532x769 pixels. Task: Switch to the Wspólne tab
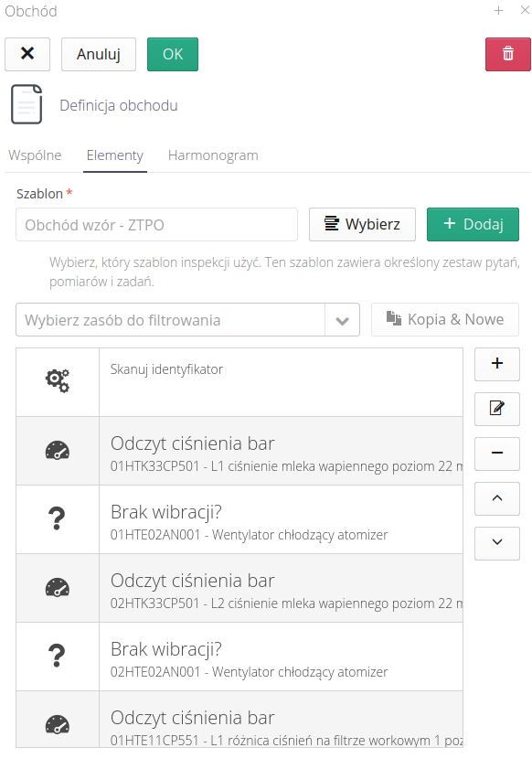click(x=35, y=155)
